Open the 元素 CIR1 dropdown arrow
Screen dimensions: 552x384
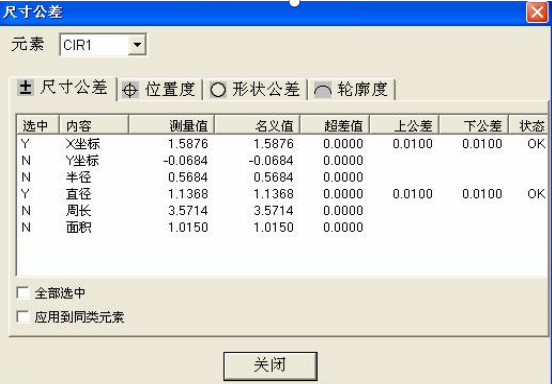pos(137,45)
